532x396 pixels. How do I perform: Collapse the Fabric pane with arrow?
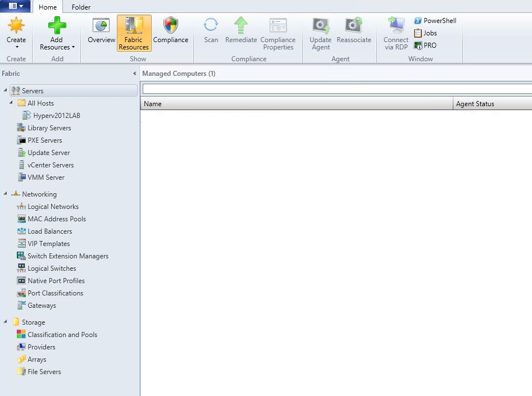coord(135,74)
